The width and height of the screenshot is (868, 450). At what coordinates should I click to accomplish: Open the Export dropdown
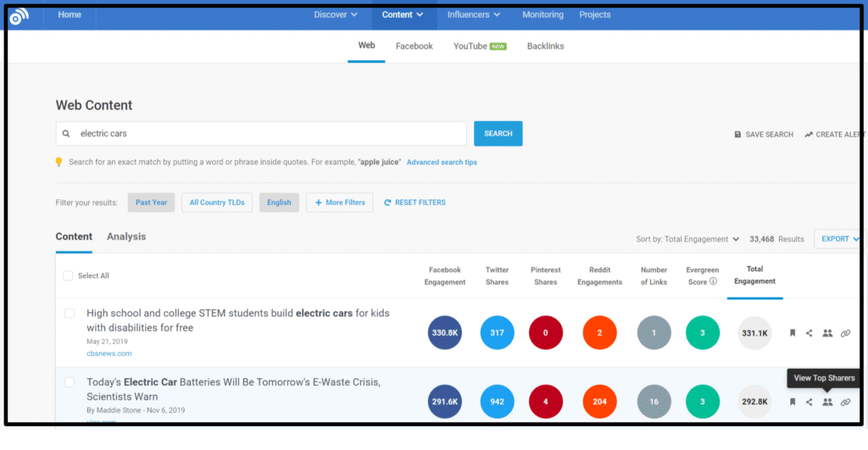[x=839, y=239]
